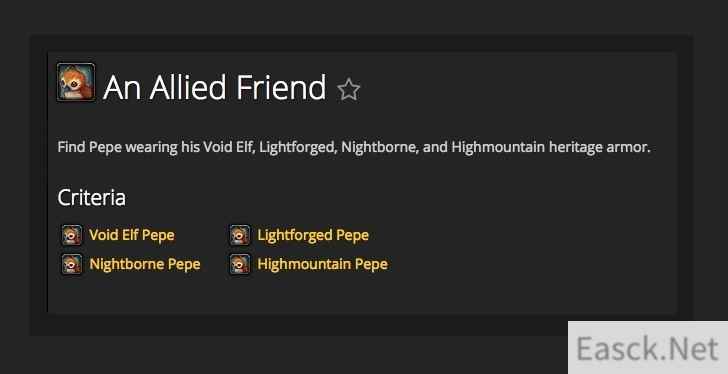Open the Void Elf Pepe criteria link

coord(132,235)
